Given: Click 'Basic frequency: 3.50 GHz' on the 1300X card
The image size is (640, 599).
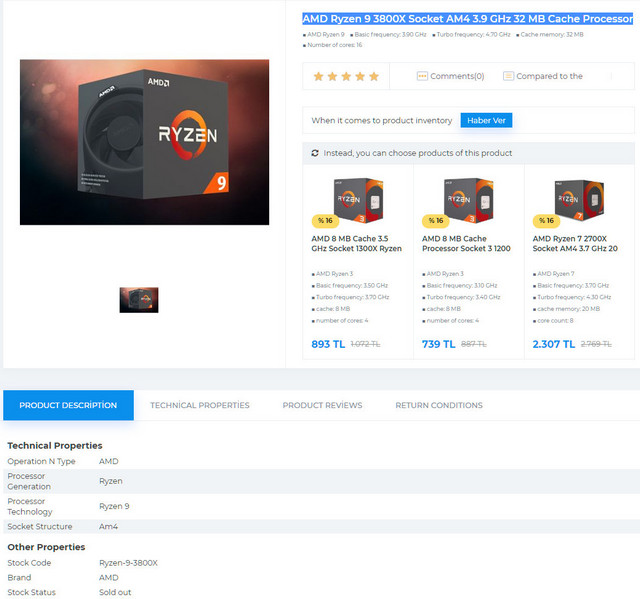Looking at the screenshot, I should click(x=352, y=285).
